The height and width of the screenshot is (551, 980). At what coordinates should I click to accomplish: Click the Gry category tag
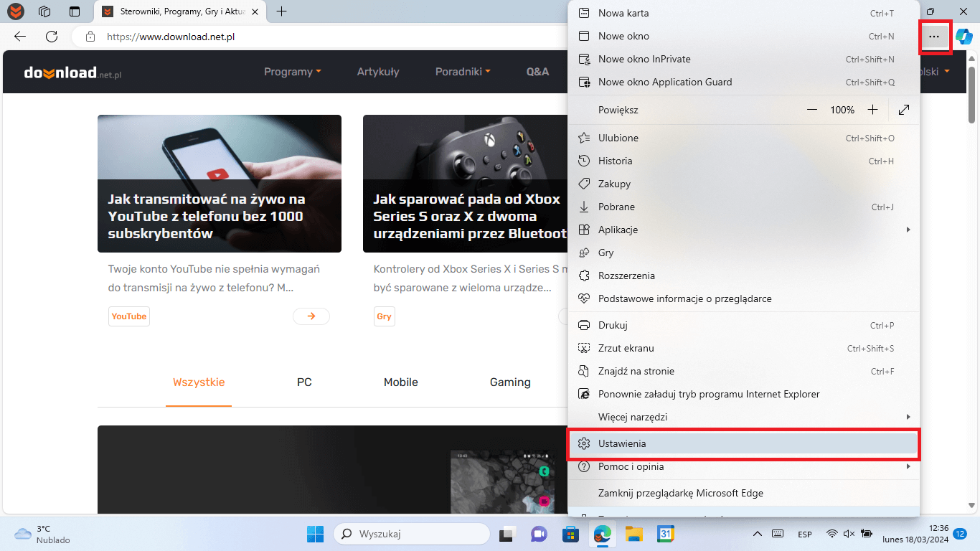pos(385,316)
